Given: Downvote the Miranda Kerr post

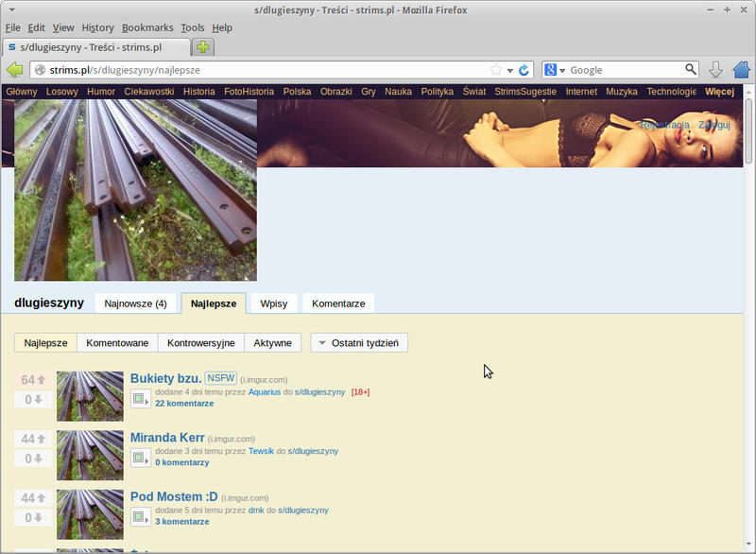Looking at the screenshot, I should pos(33,459).
